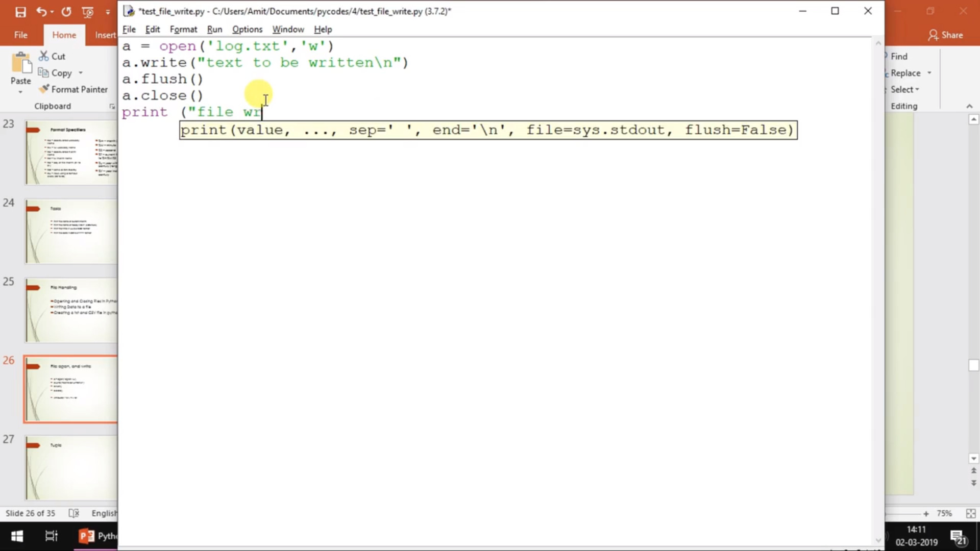Click the Redo icon in Quick Access Toolbar
The width and height of the screenshot is (980, 551).
click(66, 11)
